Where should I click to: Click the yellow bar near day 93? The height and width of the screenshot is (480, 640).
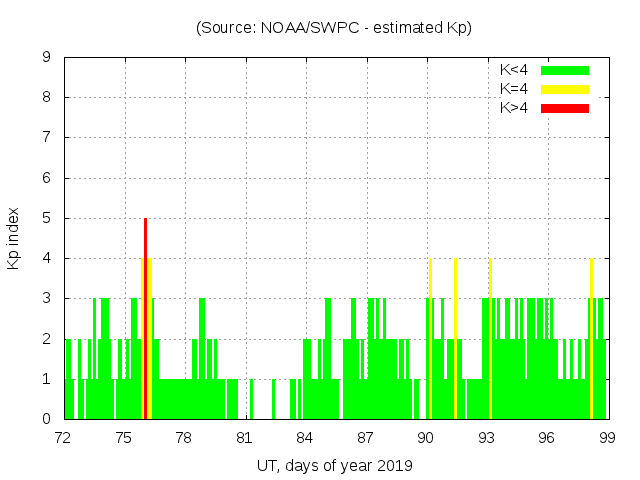[490, 338]
